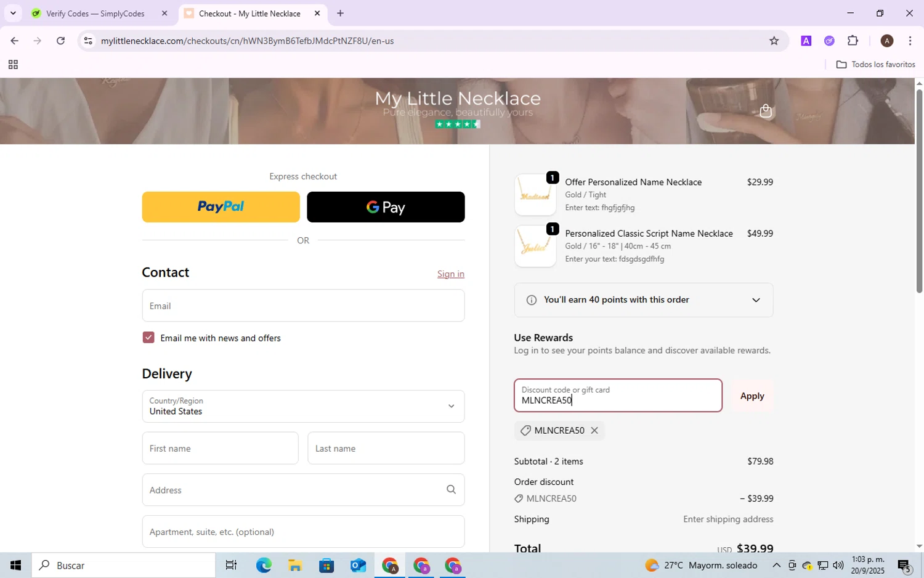This screenshot has width=924, height=578.
Task: Open Task View on the taskbar
Action: [x=232, y=565]
